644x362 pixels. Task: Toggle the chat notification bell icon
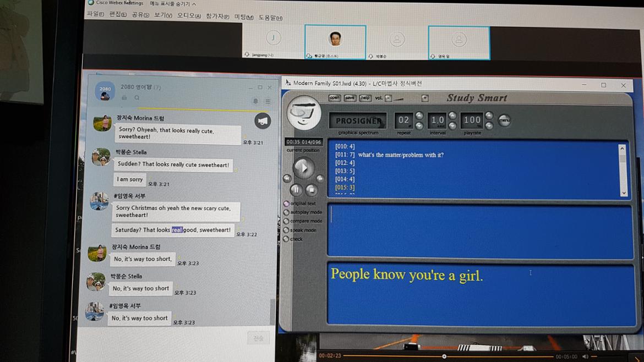click(x=255, y=101)
